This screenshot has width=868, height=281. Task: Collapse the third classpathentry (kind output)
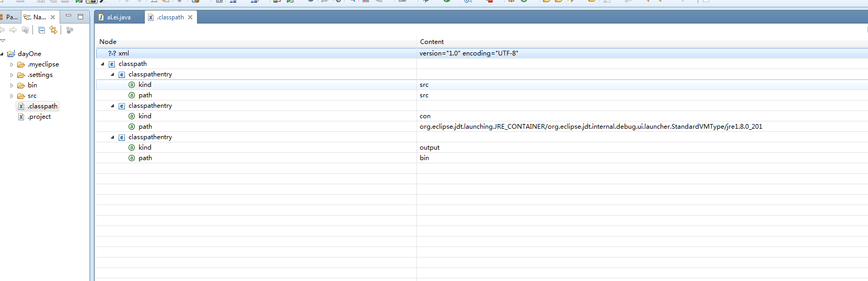[x=112, y=137]
